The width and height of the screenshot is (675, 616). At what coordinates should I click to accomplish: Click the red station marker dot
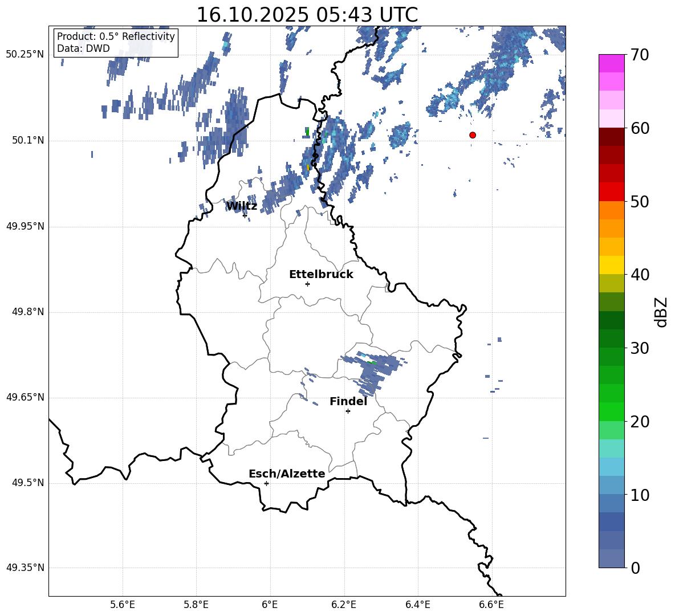(473, 135)
